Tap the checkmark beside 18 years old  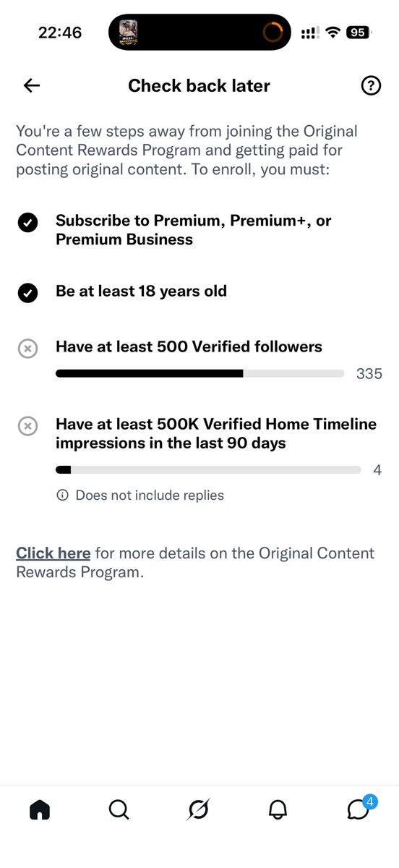point(27,293)
